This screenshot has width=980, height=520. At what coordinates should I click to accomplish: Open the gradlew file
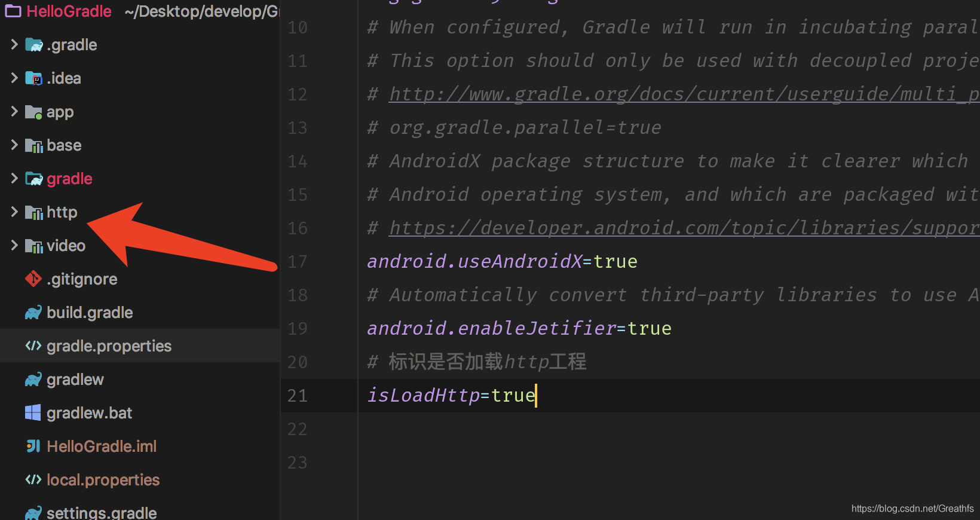[75, 380]
